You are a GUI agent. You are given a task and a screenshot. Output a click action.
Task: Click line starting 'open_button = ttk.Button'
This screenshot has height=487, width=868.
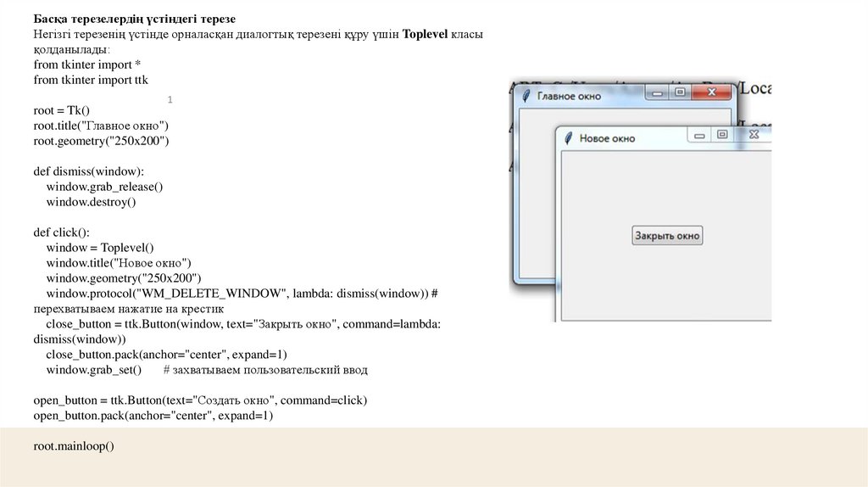coord(200,400)
